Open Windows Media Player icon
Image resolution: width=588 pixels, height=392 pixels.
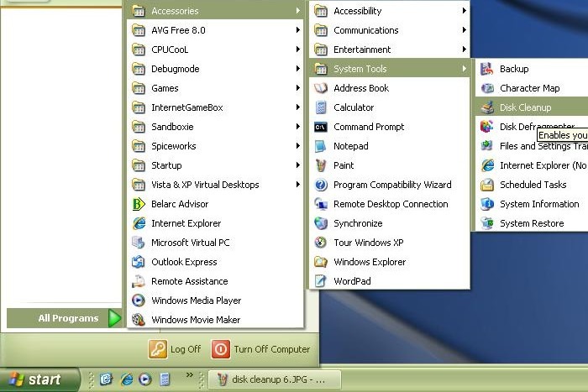(x=139, y=301)
